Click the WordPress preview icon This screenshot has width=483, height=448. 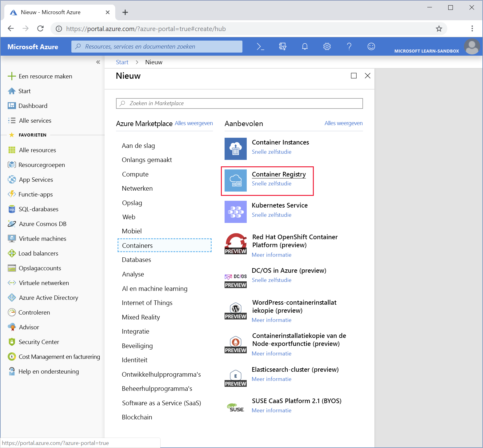click(x=236, y=311)
